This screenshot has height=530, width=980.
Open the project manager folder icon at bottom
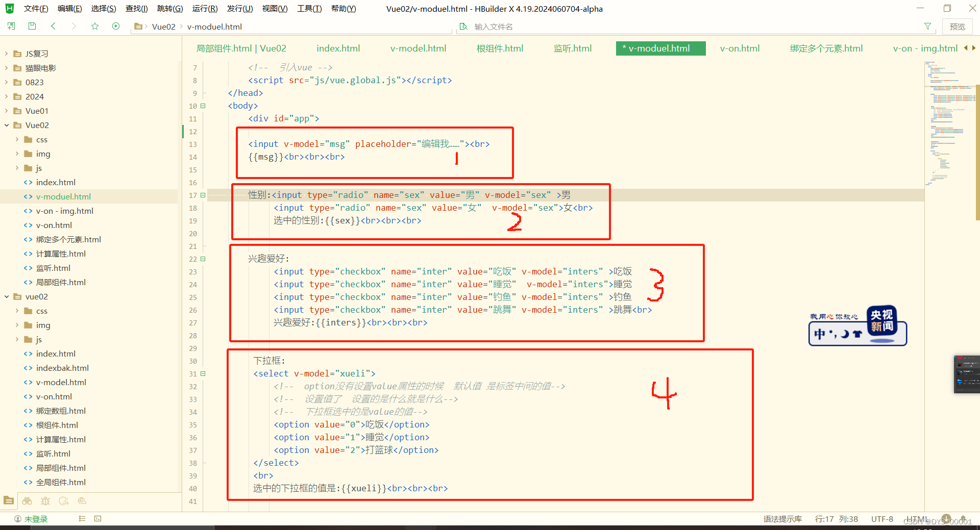click(x=9, y=501)
